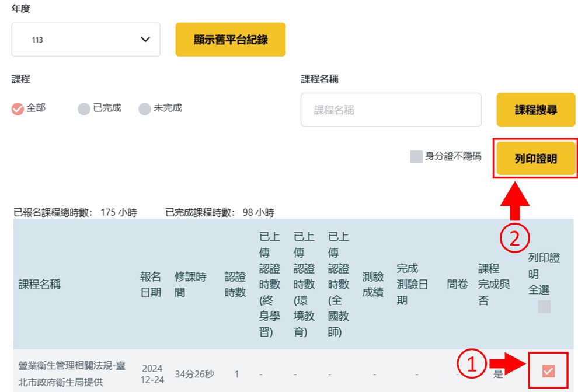The width and height of the screenshot is (578, 392).
Task: Click the 顯示舊平台紀錄 button
Action: pos(230,40)
